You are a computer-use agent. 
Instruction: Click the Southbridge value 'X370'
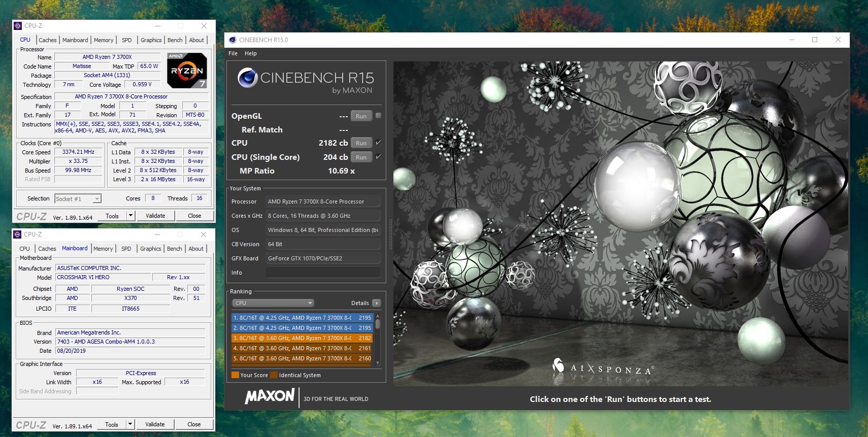(x=130, y=298)
